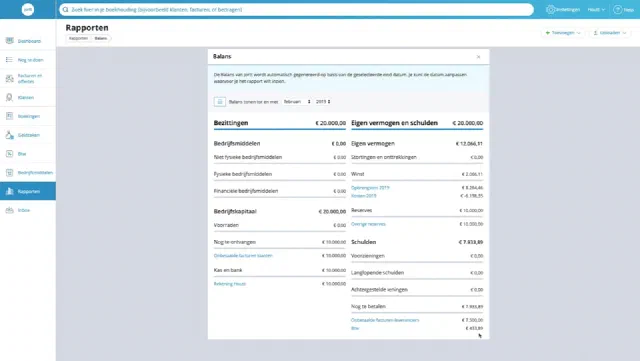Viewport: 640px width, 361px height.
Task: Click the Balans breadcrumb
Action: 101,38
